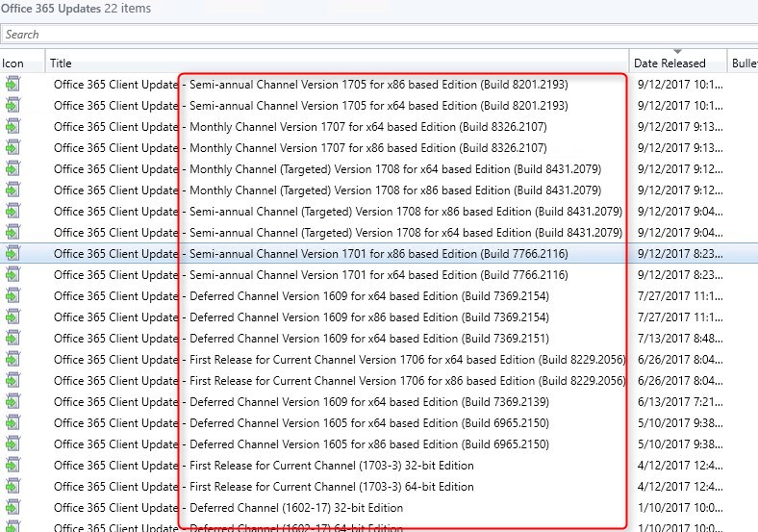Select title 'Monthly Channel (Targeted) Version 1708 for x64'
The height and width of the screenshot is (532, 758).
pyautogui.click(x=328, y=169)
